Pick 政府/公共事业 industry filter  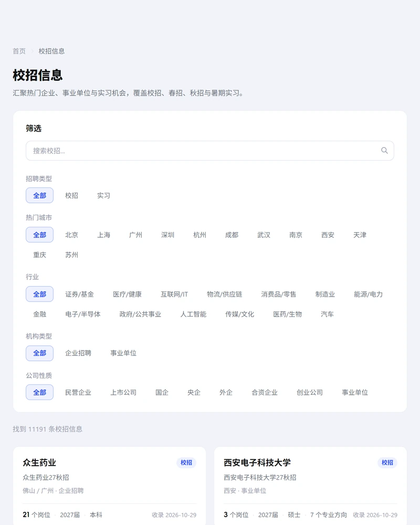point(140,314)
